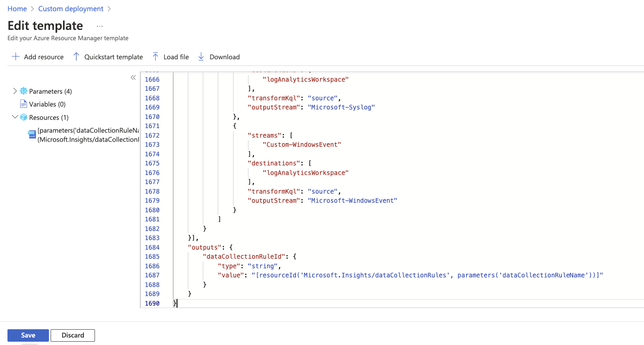Discard template changes
The width and height of the screenshot is (644, 345).
coord(73,335)
